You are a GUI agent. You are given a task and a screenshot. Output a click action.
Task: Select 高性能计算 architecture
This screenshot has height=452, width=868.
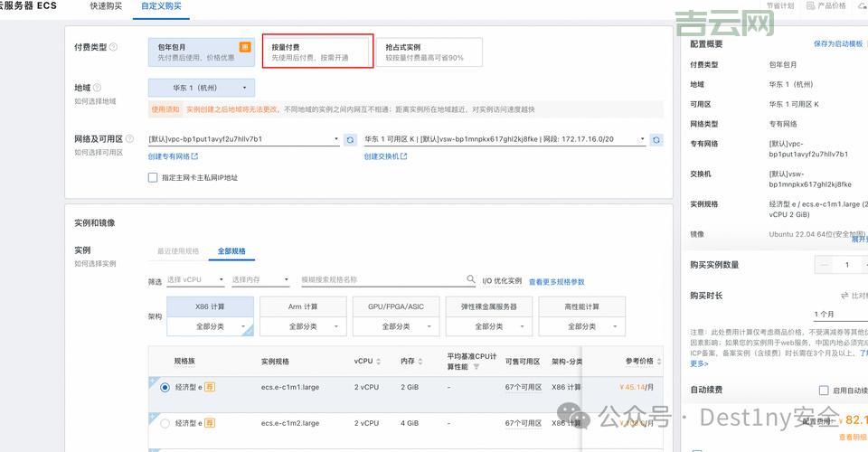[581, 306]
